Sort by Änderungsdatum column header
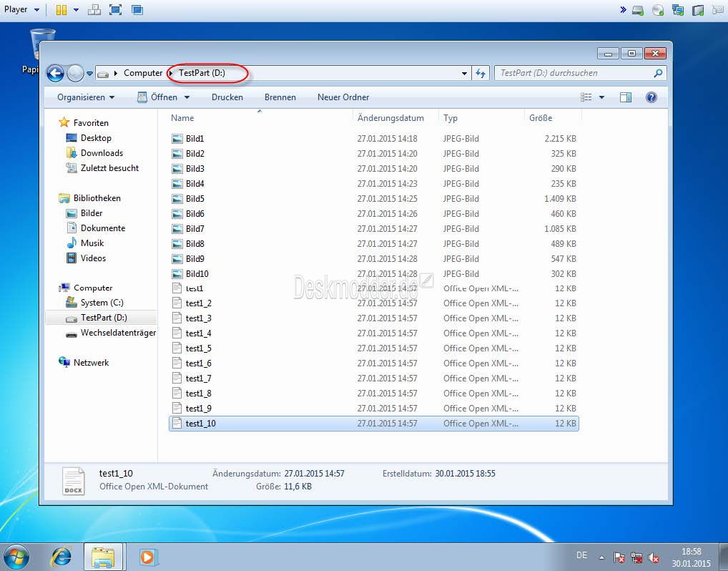Image resolution: width=728 pixels, height=571 pixels. click(390, 118)
